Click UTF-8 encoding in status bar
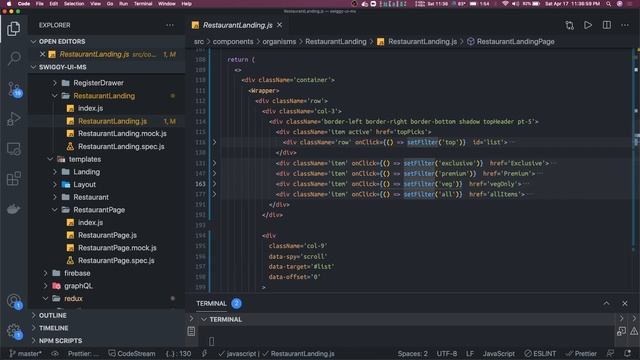The height and width of the screenshot is (360, 640). [447, 353]
